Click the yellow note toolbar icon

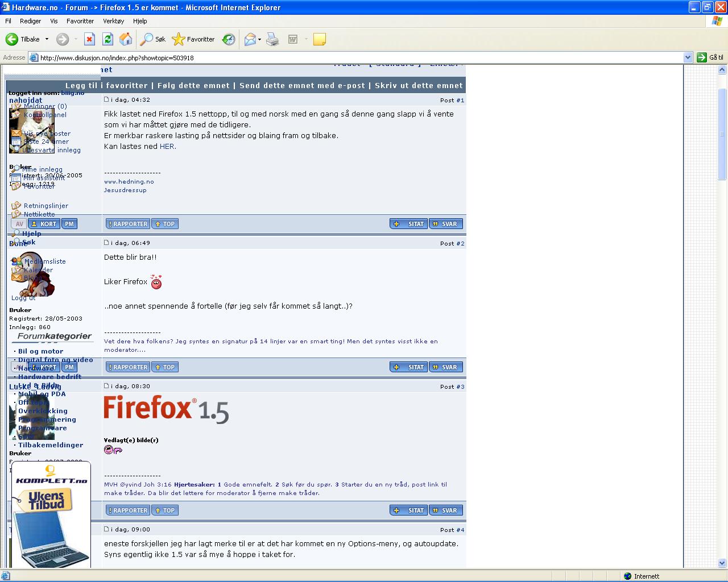coord(320,39)
